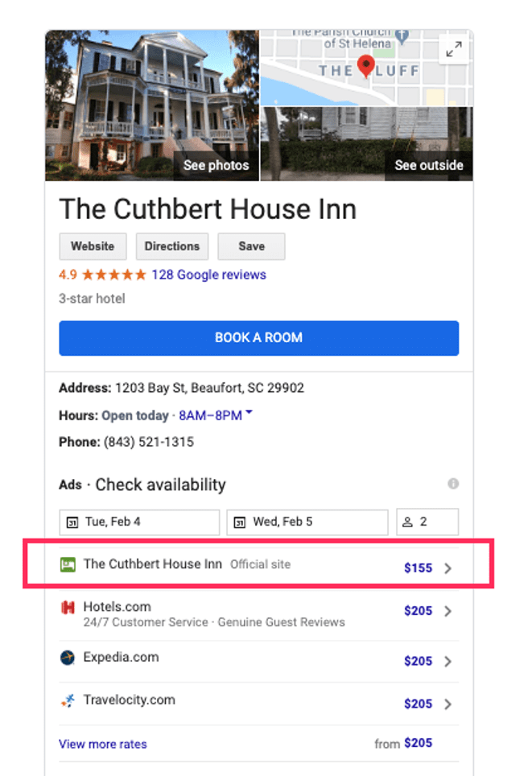This screenshot has width=532, height=776.
Task: Expand the Official site $155 rate row
Action: [x=448, y=568]
